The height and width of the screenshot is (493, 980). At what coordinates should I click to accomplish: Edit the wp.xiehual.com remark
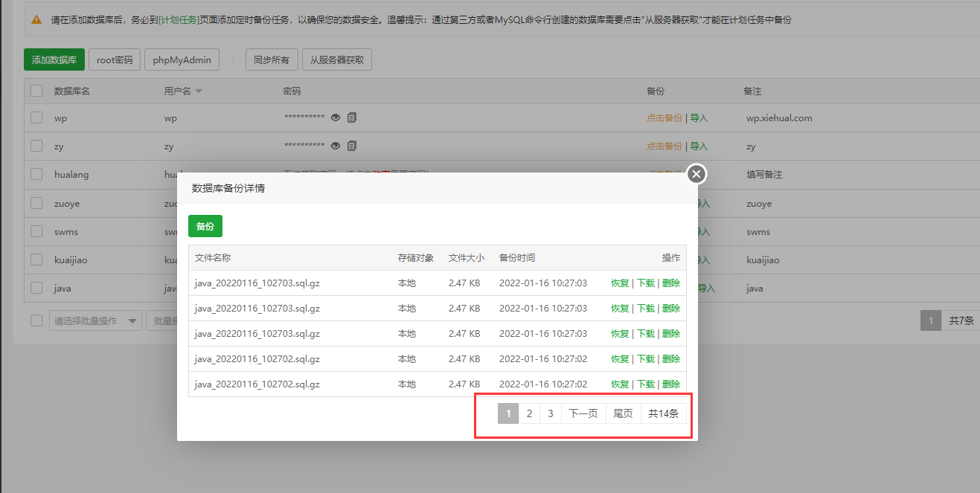779,118
